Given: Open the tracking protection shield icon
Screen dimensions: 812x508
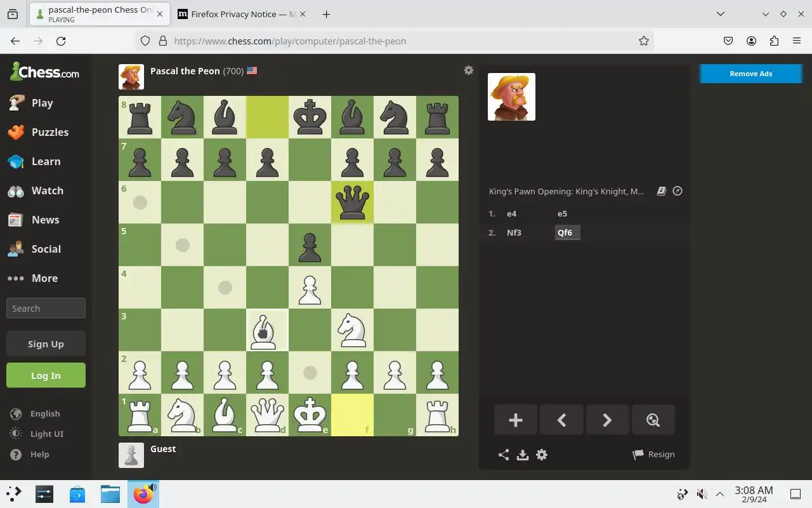Looking at the screenshot, I should click(x=145, y=41).
